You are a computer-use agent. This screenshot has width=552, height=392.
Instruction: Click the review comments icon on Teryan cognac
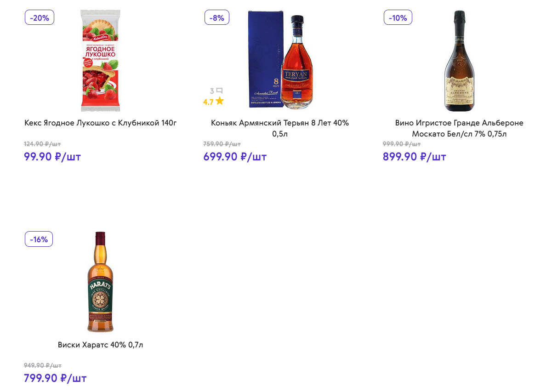(x=219, y=91)
